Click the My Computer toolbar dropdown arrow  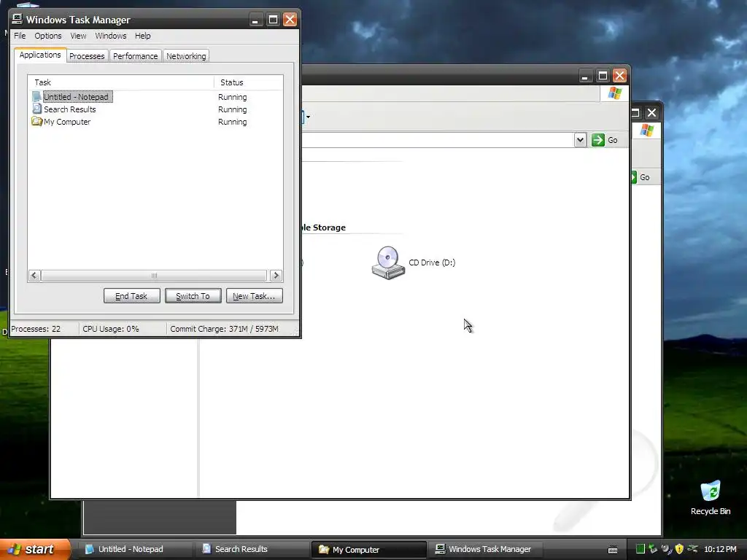pyautogui.click(x=309, y=117)
